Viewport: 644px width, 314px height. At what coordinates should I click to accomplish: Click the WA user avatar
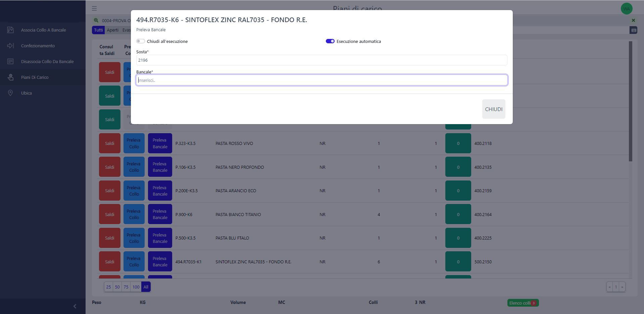click(x=626, y=9)
